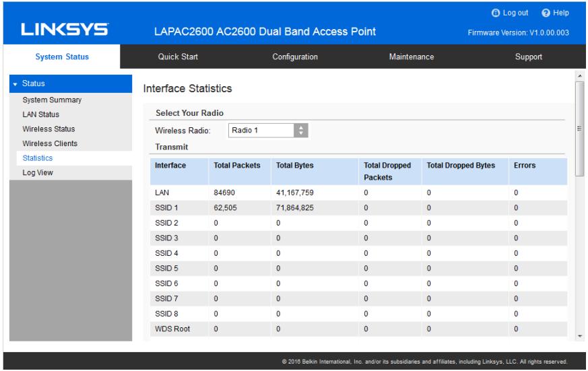The height and width of the screenshot is (371, 588).
Task: Click the LAPAC2600 product title
Action: coord(265,32)
